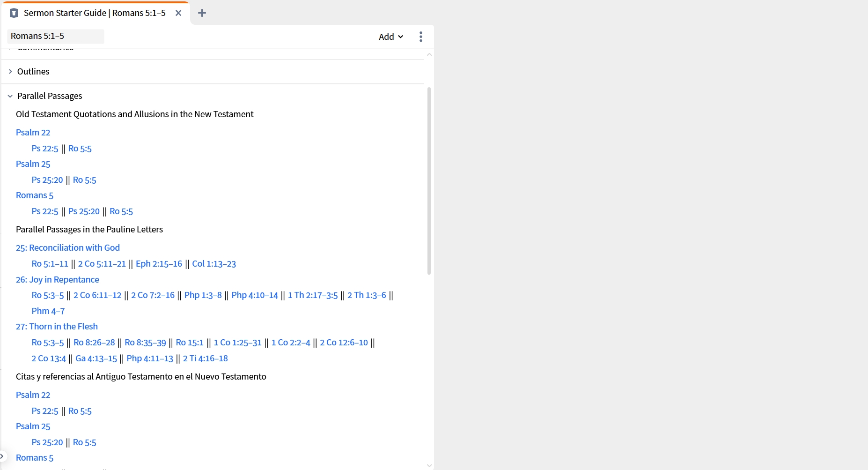Click the Romans 5:1–5 reference box
The height and width of the screenshot is (470, 868).
click(x=56, y=36)
